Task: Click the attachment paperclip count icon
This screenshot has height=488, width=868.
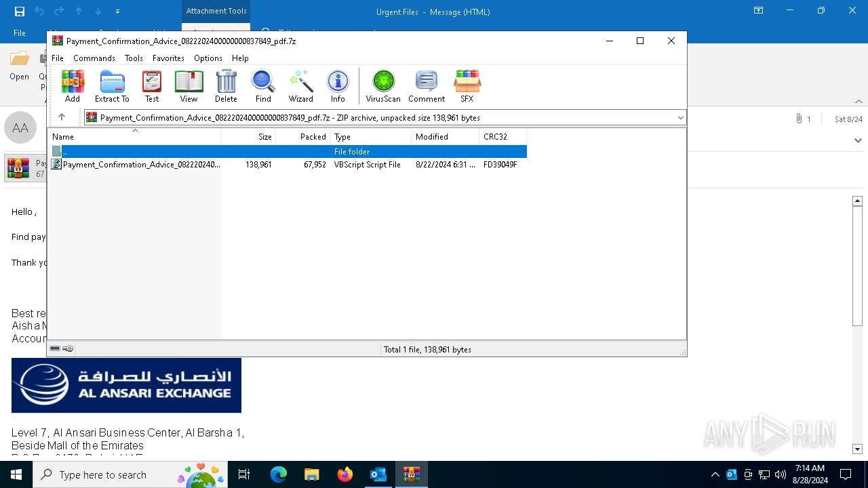Action: click(804, 119)
